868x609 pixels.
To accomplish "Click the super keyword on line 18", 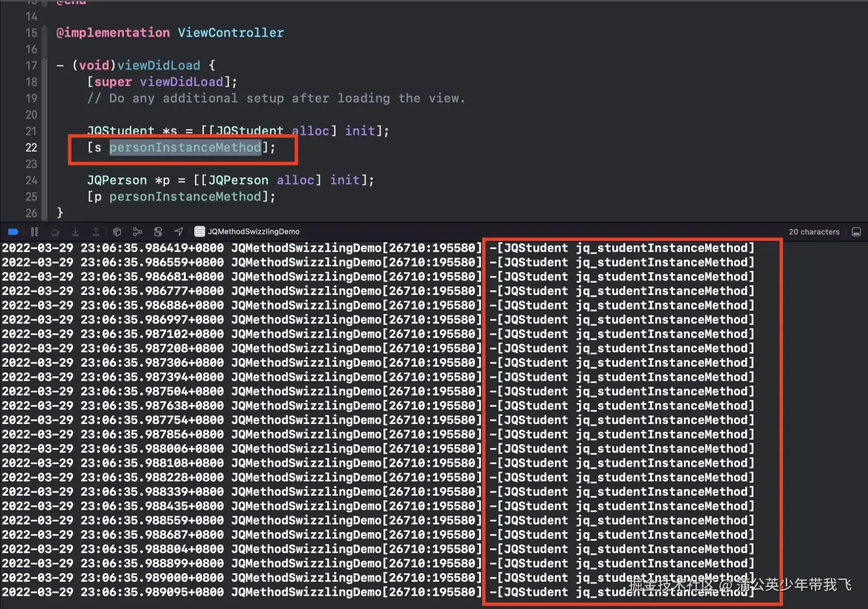I will coord(113,82).
